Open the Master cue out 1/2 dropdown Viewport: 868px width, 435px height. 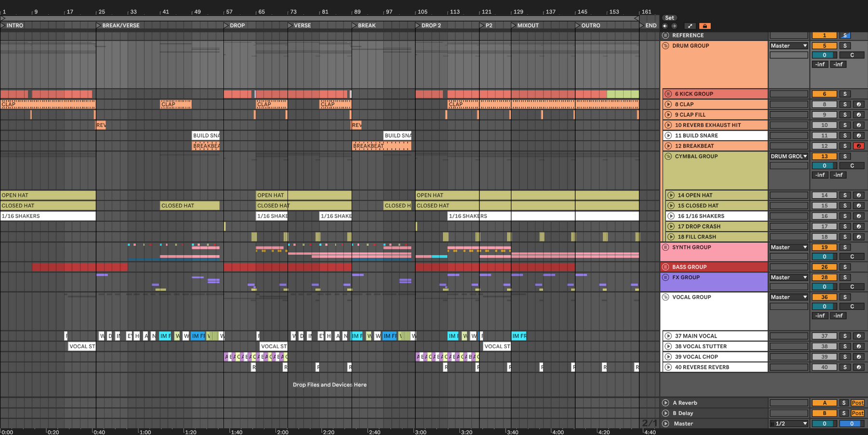788,423
